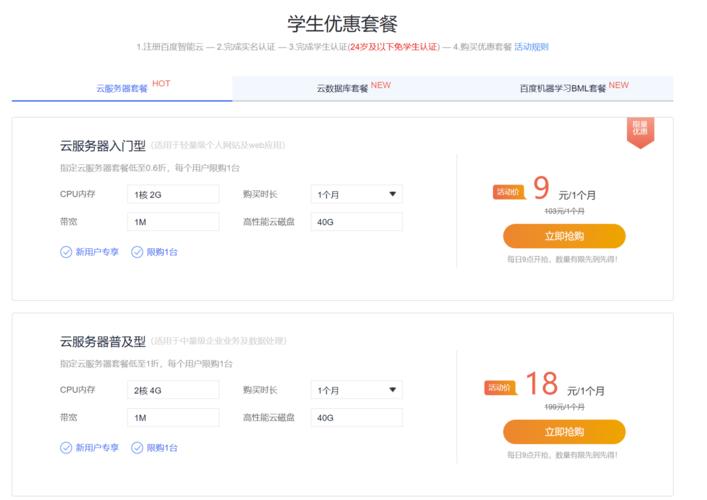The width and height of the screenshot is (707, 500).
Task: Open the 活动规则 link
Action: coord(531,47)
